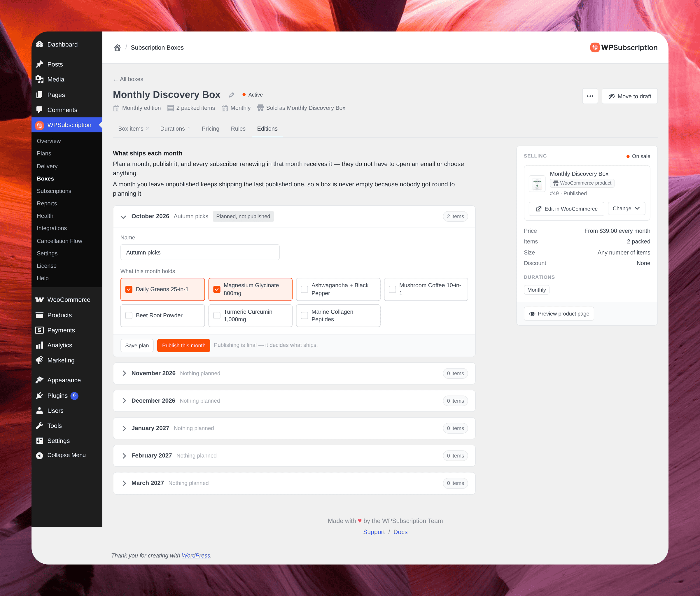Screen dimensions: 700x596
Task: Collapse the October 2026 edition
Action: coord(123,217)
